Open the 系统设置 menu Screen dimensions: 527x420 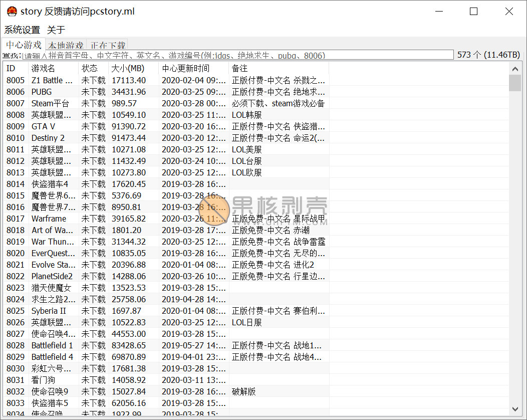click(22, 30)
